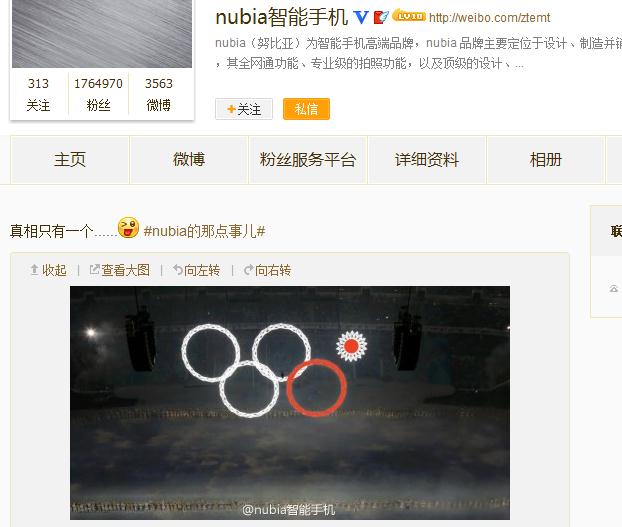
Task: Click the LV10 level badge
Action: pos(409,16)
